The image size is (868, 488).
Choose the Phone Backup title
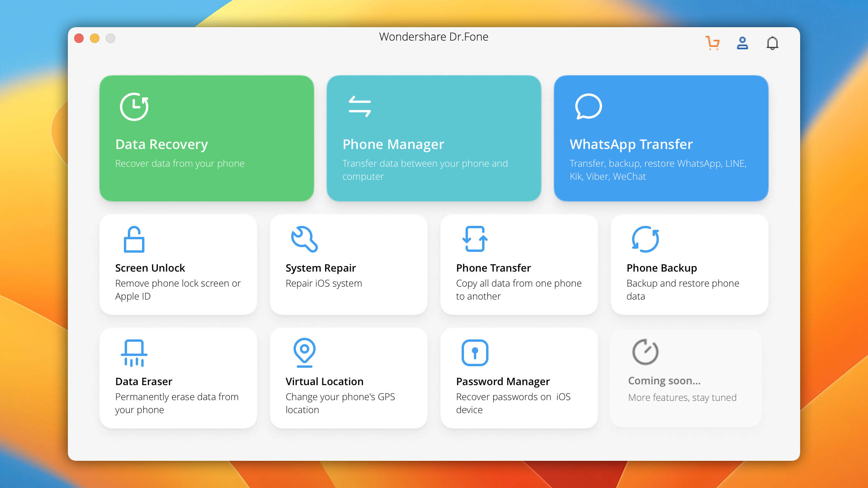pos(662,268)
